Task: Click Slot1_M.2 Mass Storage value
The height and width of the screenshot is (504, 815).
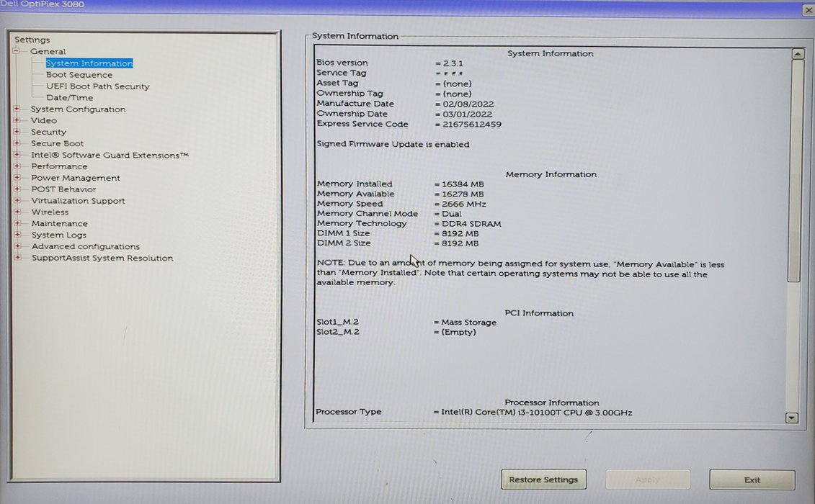Action: pos(469,322)
